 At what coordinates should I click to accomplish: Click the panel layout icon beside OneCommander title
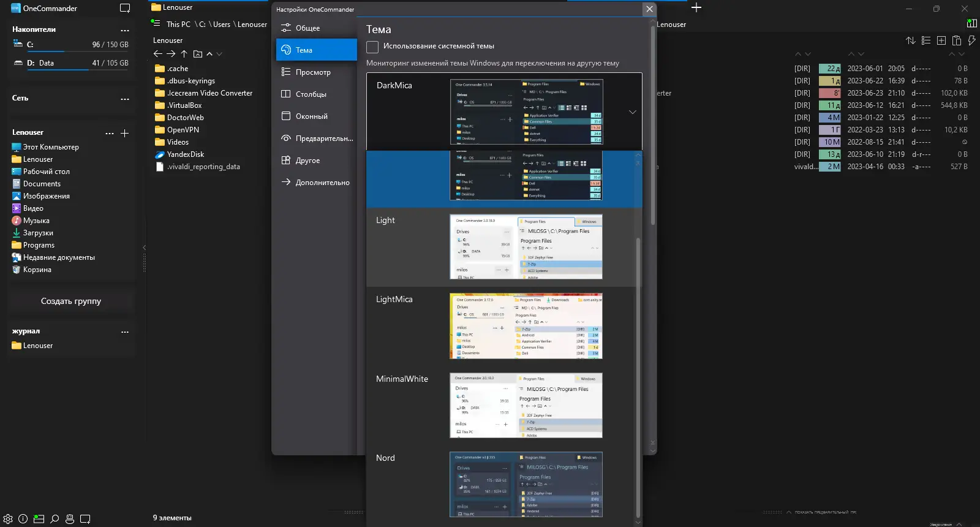(125, 8)
